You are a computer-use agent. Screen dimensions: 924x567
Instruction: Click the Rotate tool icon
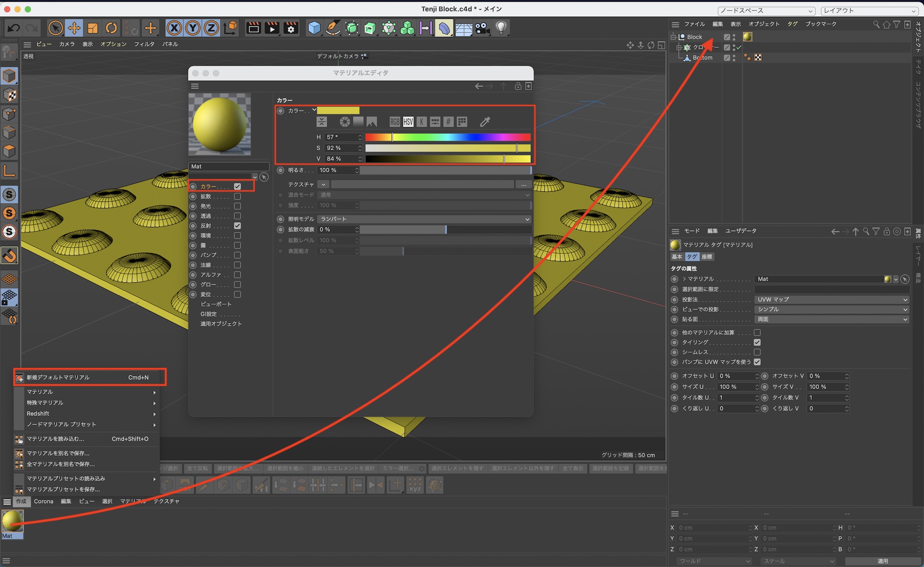[111, 28]
